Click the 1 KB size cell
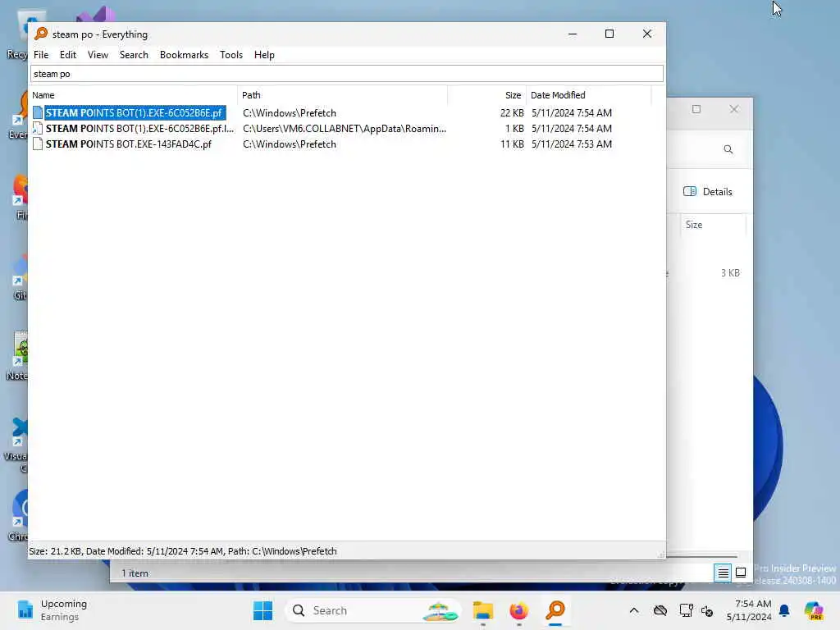This screenshot has width=840, height=630. click(x=514, y=129)
